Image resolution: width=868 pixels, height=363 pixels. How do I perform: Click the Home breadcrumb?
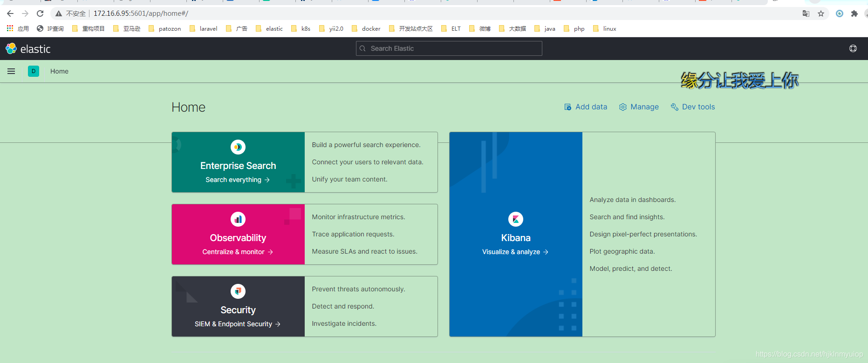pos(59,71)
